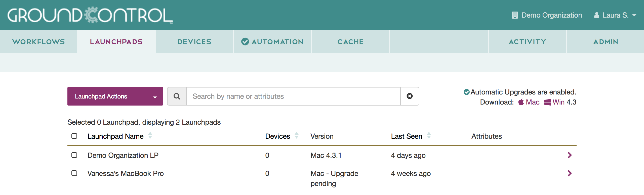Sort by Last Seen column arrows

429,136
